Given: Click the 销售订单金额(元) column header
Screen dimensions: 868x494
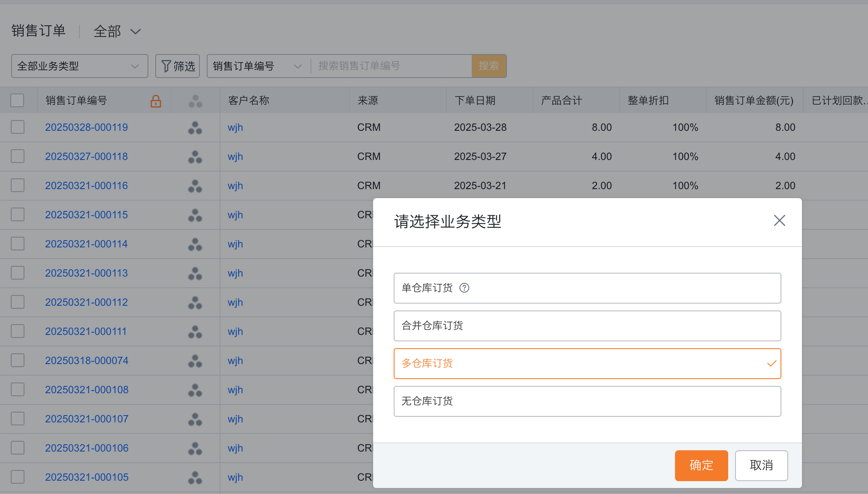Looking at the screenshot, I should (x=754, y=100).
